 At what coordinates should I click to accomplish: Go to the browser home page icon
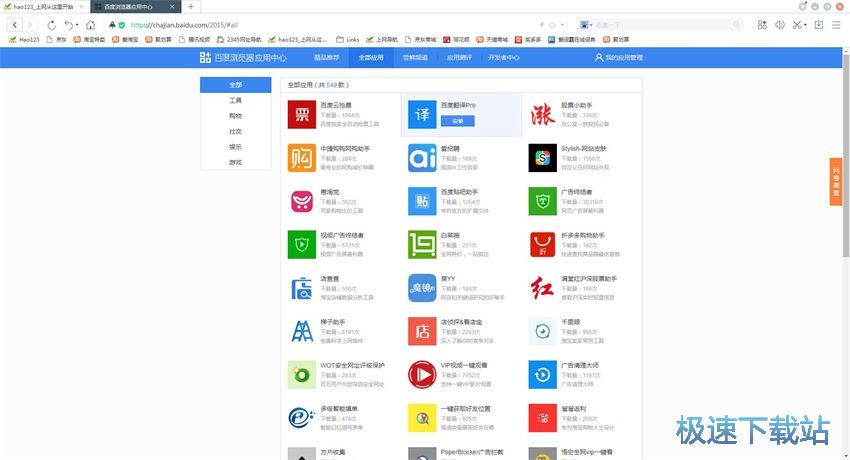point(91,25)
